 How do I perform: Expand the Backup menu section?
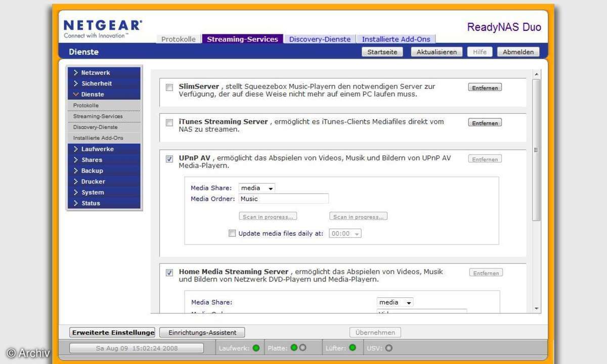pyautogui.click(x=104, y=171)
